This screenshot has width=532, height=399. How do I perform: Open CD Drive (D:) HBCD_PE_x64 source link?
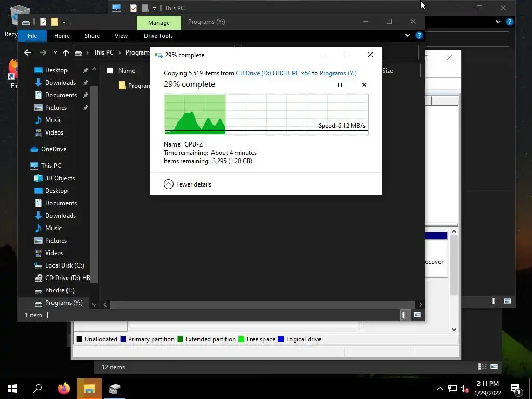click(x=273, y=73)
